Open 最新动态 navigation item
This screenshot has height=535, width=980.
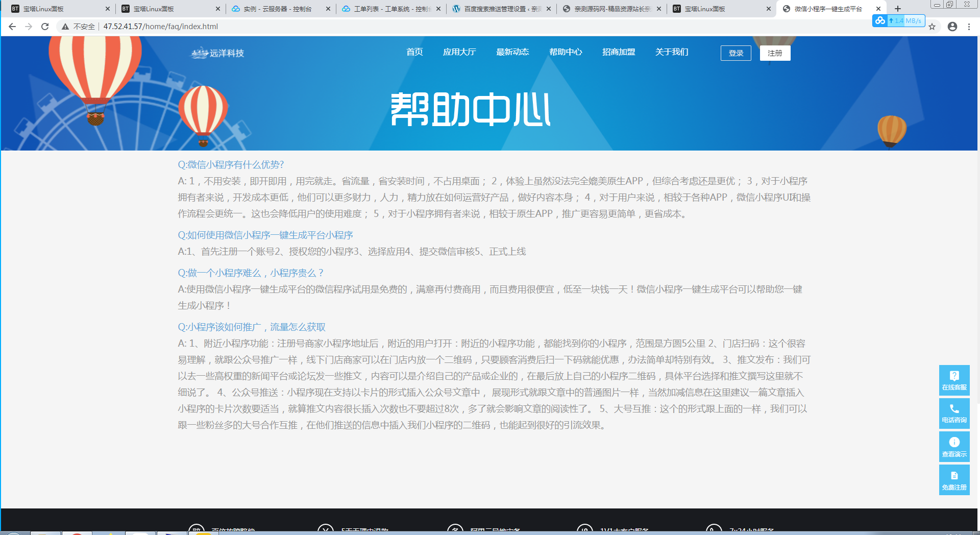click(512, 52)
